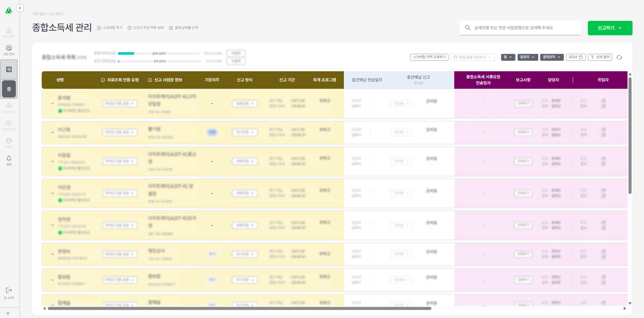Image resolution: width=644 pixels, height=318 pixels.
Task: Click the 스크래핑 주기 help icon
Action: point(99,28)
